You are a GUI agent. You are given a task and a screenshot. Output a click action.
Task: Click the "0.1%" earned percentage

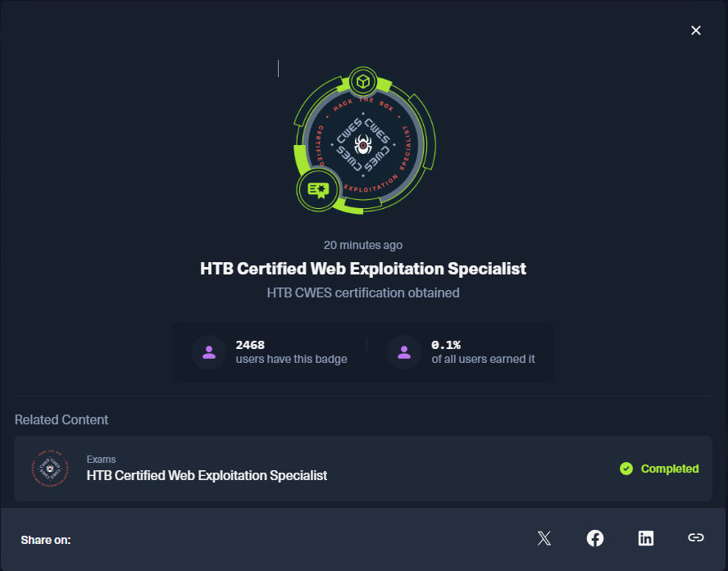[446, 345]
